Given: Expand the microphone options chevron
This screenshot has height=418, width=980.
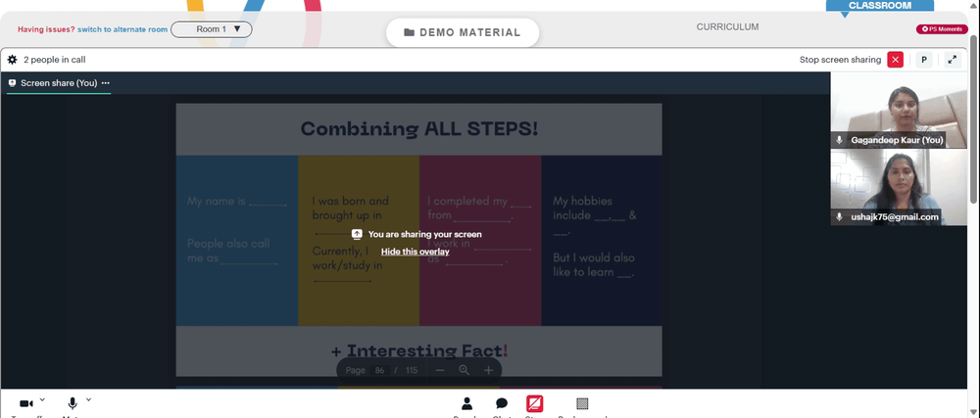Looking at the screenshot, I should 88,399.
